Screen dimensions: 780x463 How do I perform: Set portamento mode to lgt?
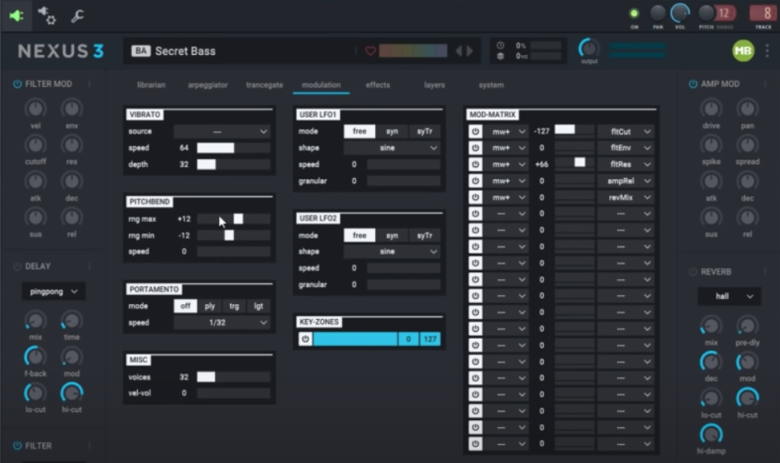click(258, 306)
